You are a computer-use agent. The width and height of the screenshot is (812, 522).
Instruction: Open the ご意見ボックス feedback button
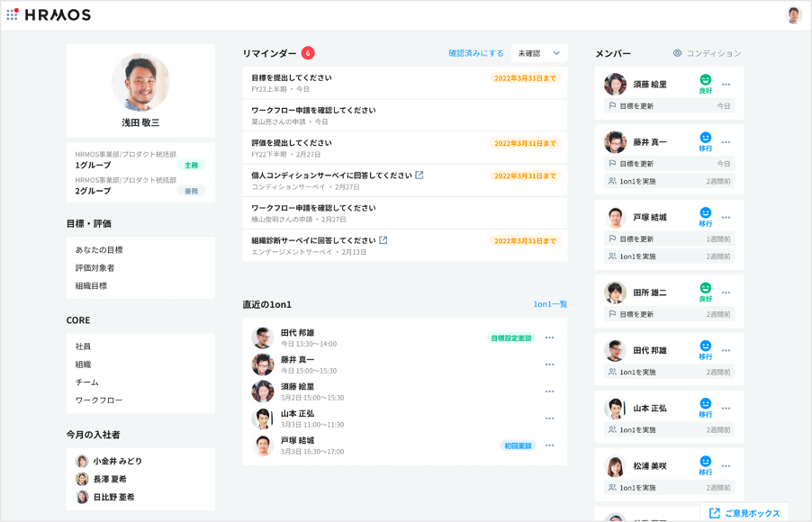coord(744,513)
